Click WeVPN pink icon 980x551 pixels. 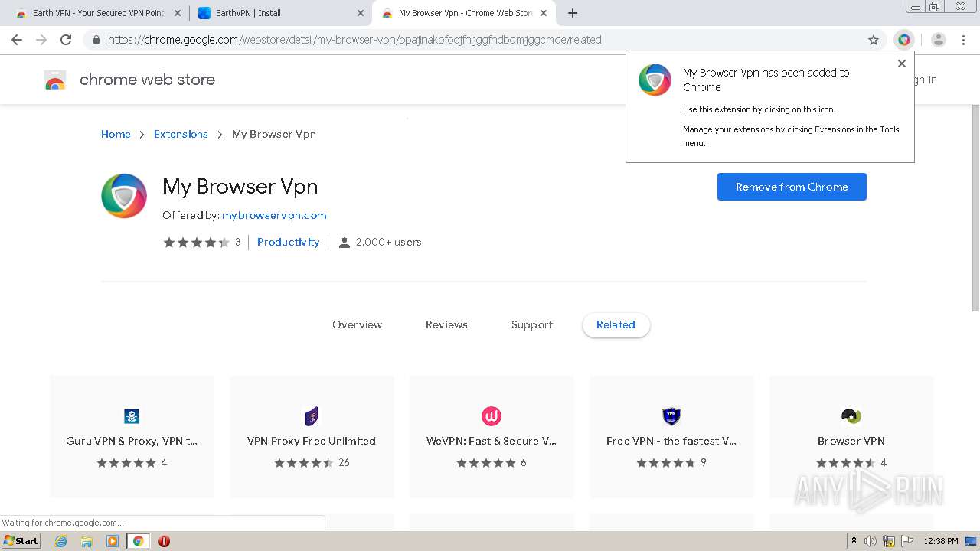(x=492, y=416)
